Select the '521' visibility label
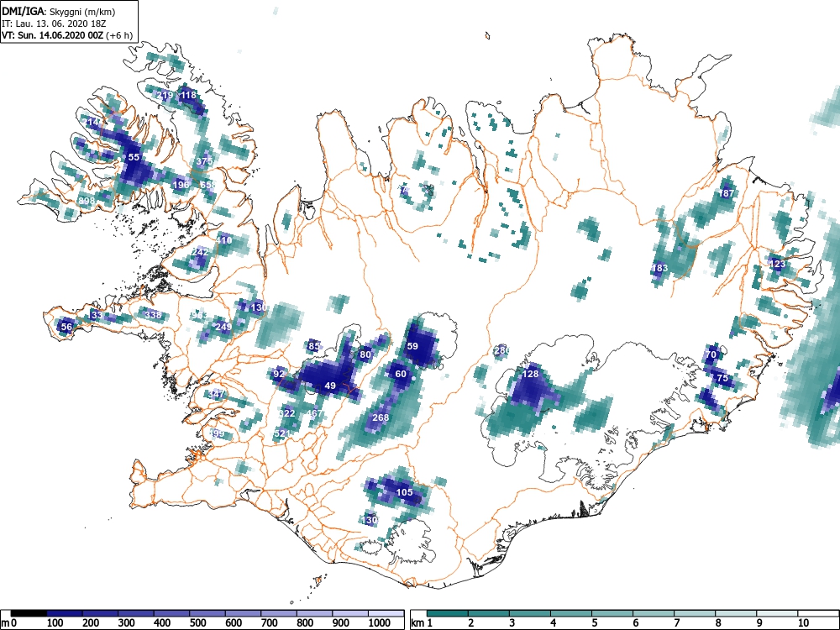840x630 pixels. click(x=282, y=433)
